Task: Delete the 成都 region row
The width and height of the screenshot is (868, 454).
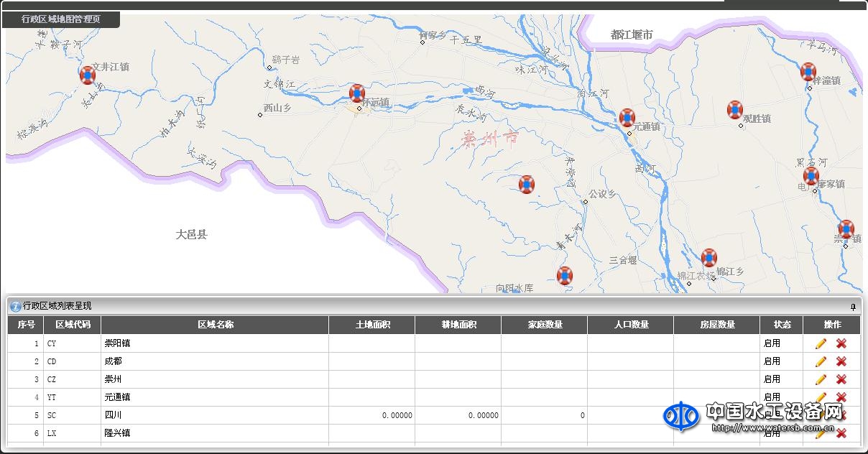Action: [x=841, y=361]
